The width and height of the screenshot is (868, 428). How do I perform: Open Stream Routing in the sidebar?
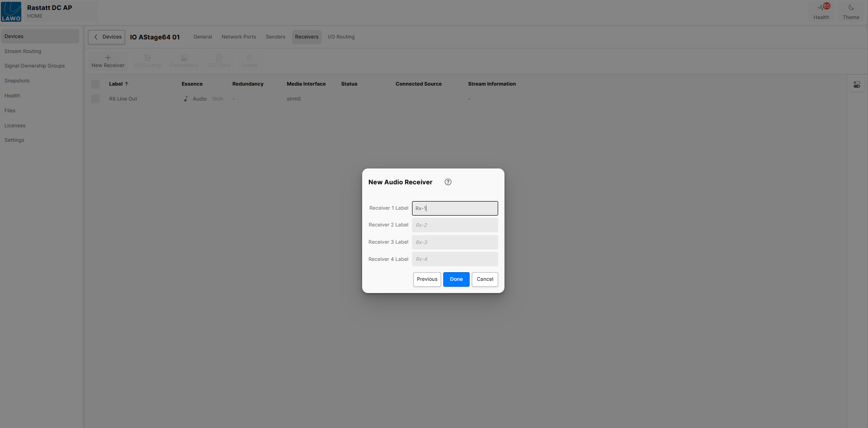[23, 51]
